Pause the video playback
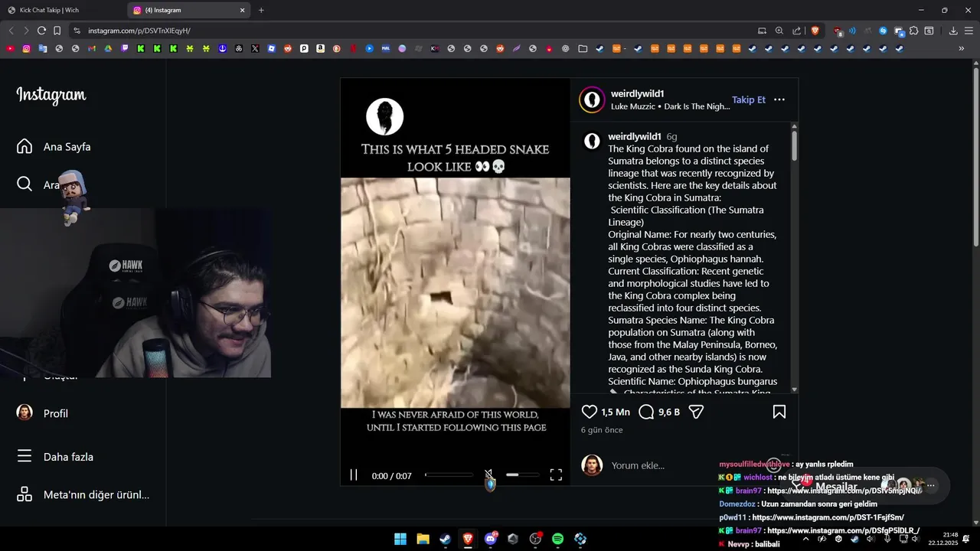This screenshot has width=980, height=551. pos(354,475)
